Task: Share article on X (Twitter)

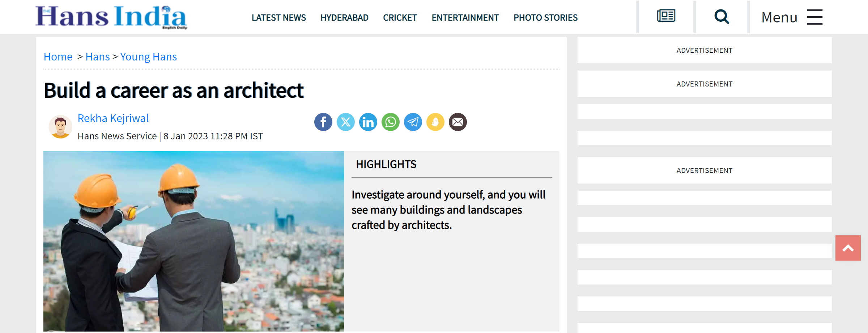Action: 346,122
